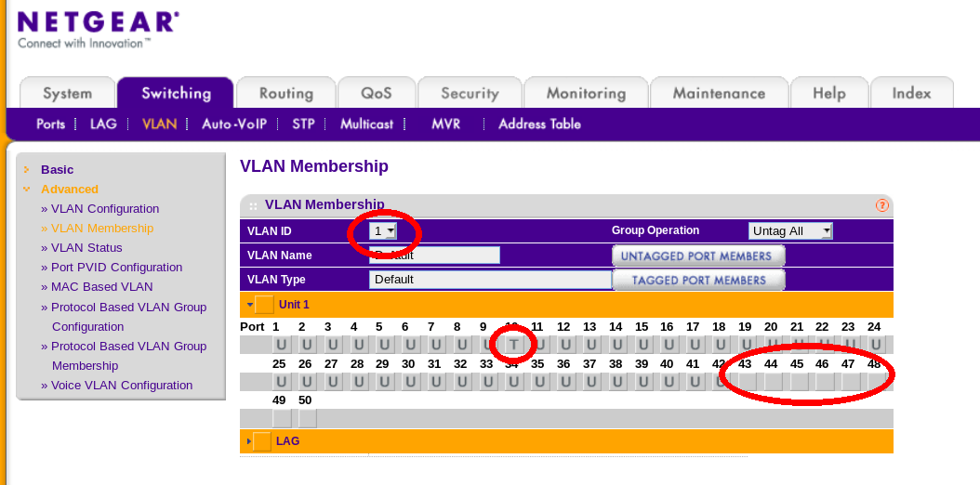Screen dimensions: 980x485
Task: Open the VLAN ID dropdown
Action: click(383, 231)
